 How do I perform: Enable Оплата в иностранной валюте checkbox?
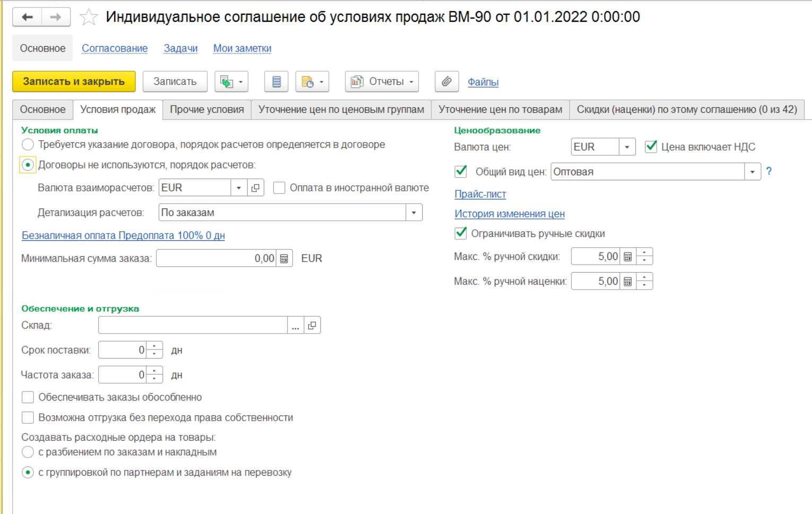click(280, 188)
